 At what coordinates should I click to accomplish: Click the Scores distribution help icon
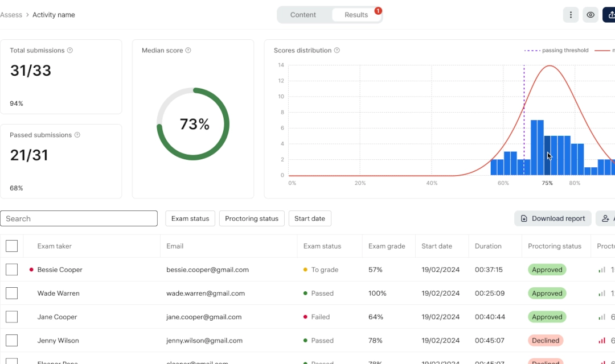[337, 51]
